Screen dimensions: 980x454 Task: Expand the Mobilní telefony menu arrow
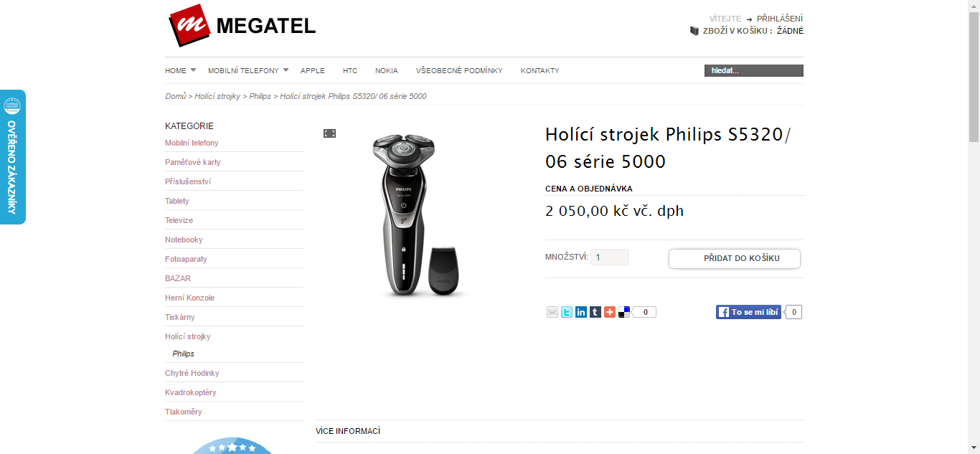pyautogui.click(x=286, y=70)
